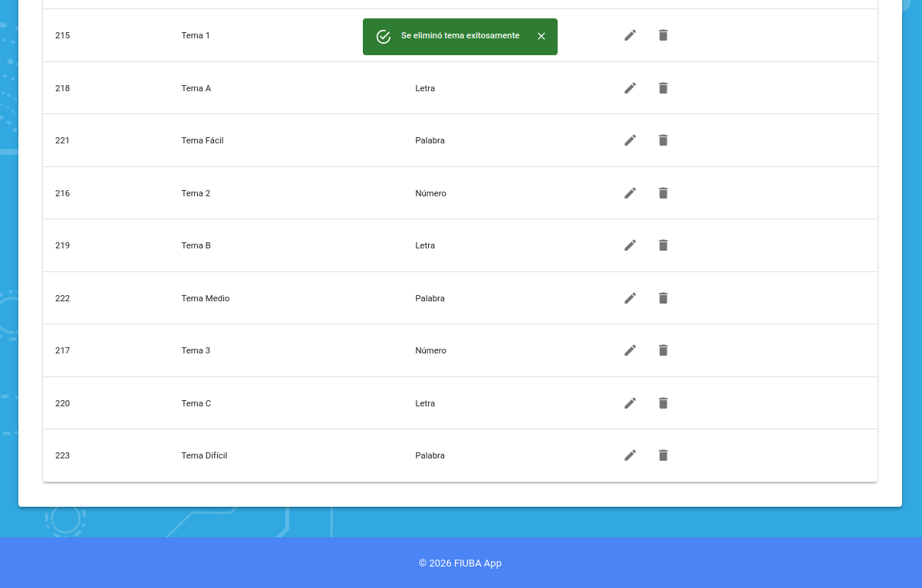
Task: Delete Tema A using trash icon
Action: click(664, 88)
